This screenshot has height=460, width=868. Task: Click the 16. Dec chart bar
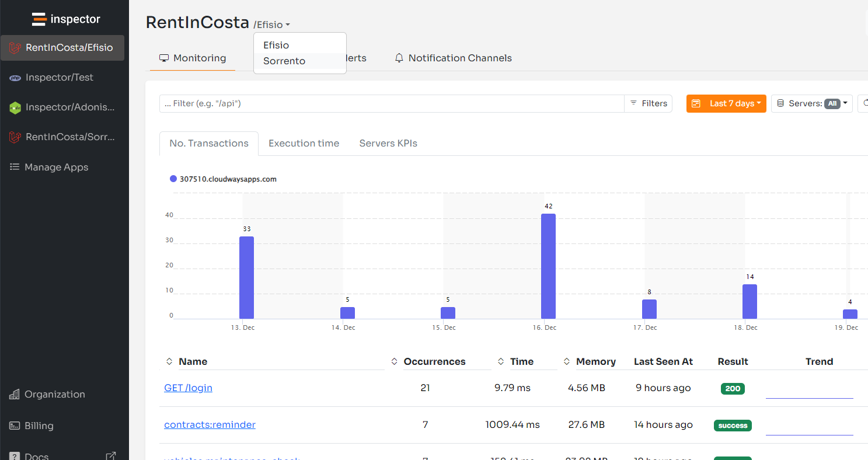[548, 266]
